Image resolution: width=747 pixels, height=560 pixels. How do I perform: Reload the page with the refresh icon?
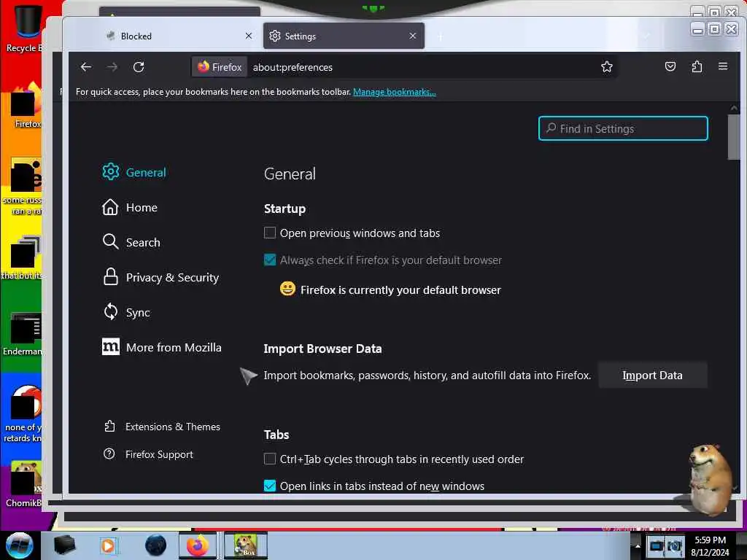click(139, 67)
